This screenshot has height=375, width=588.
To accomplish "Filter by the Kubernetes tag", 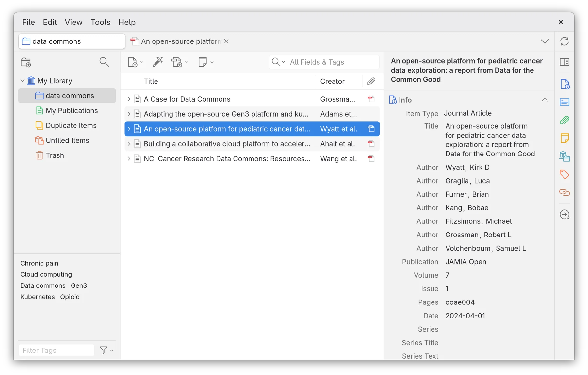I will (38, 297).
